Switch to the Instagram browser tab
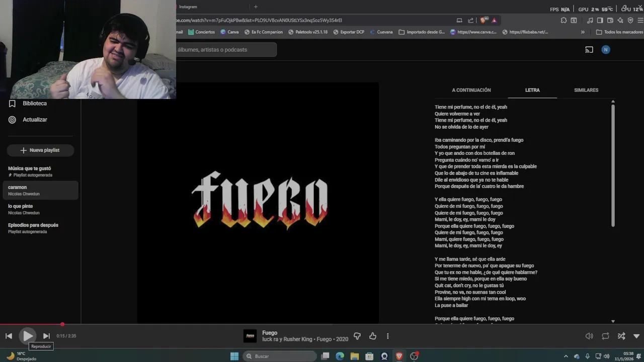Image resolution: width=644 pixels, height=362 pixels. pyautogui.click(x=188, y=7)
